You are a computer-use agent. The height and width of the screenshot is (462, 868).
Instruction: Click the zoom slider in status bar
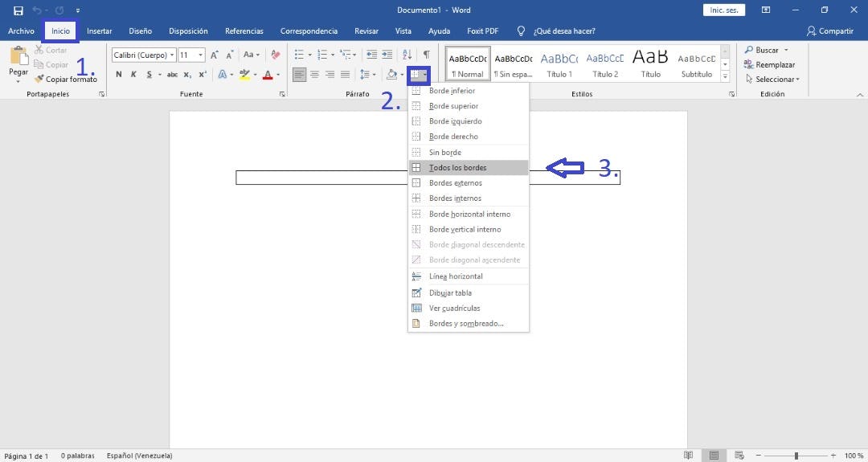click(796, 456)
